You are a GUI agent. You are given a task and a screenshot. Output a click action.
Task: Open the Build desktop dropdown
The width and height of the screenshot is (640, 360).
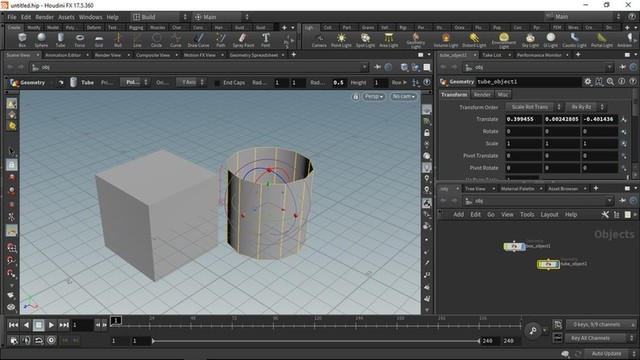[160, 17]
